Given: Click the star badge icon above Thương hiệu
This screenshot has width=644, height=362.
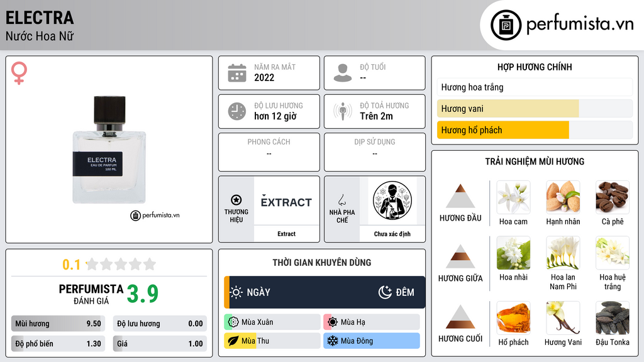Looking at the screenshot, I should (x=236, y=200).
